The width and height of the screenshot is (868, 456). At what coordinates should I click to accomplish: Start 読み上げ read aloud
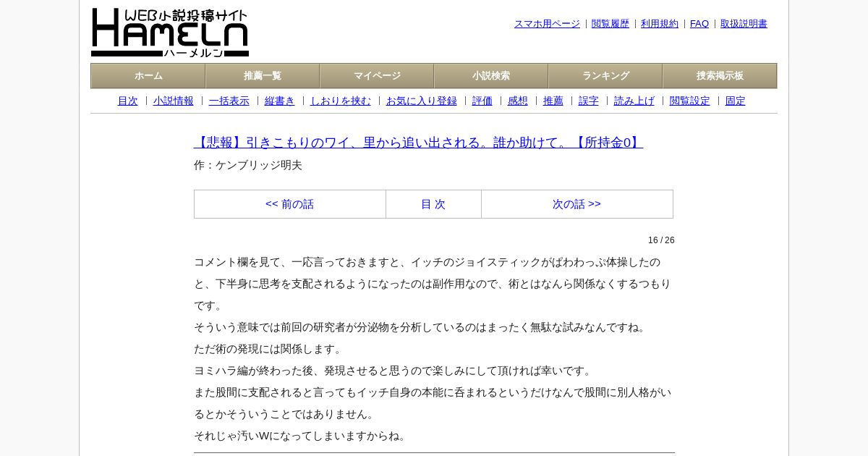[634, 101]
